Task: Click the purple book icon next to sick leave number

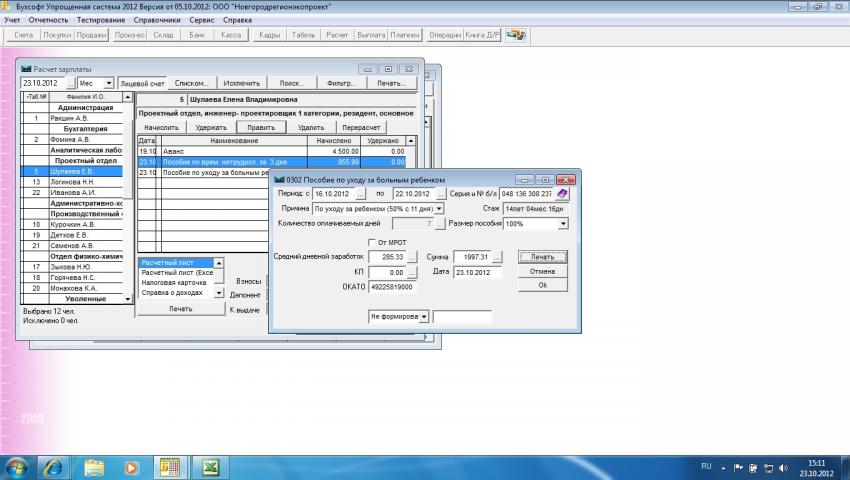Action: [561, 194]
